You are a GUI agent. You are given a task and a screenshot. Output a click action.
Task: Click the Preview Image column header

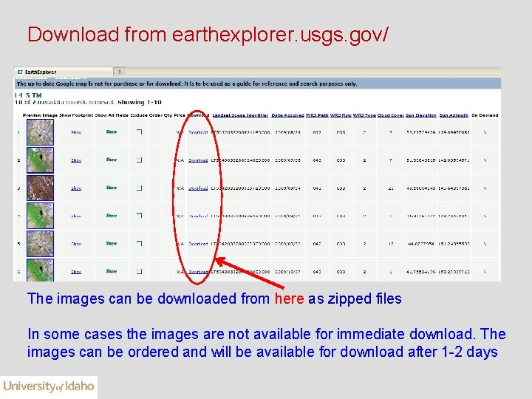pos(40,115)
